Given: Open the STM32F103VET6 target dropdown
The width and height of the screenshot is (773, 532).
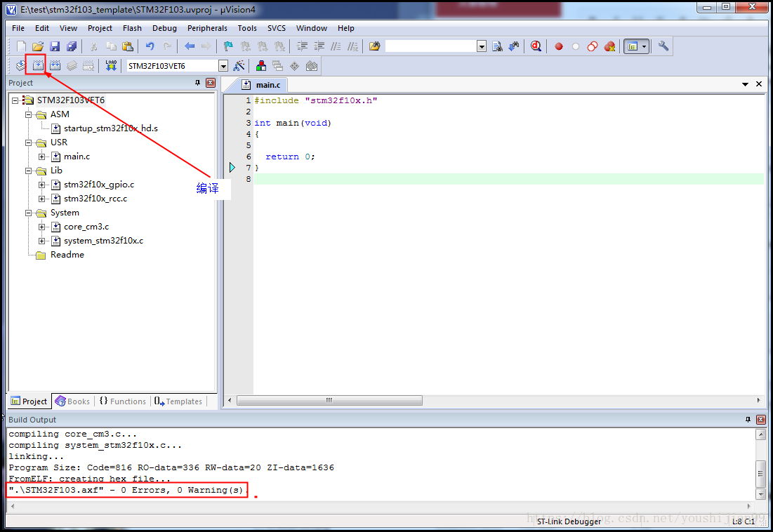Looking at the screenshot, I should point(223,66).
